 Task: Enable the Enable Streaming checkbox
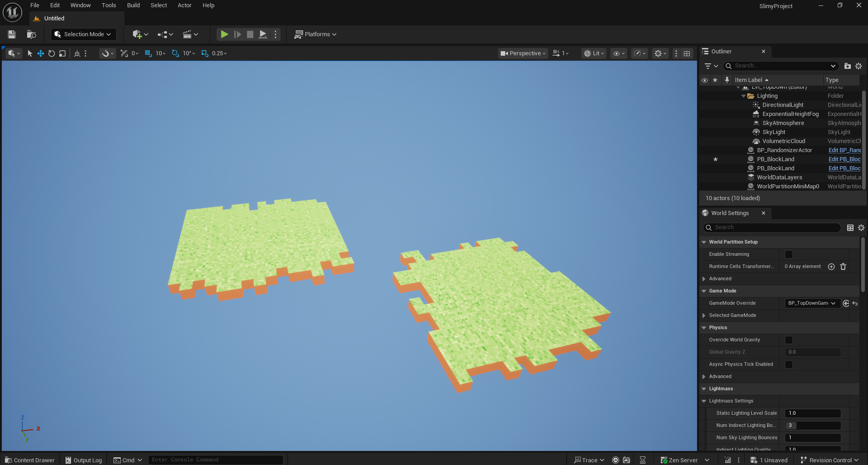pos(788,254)
